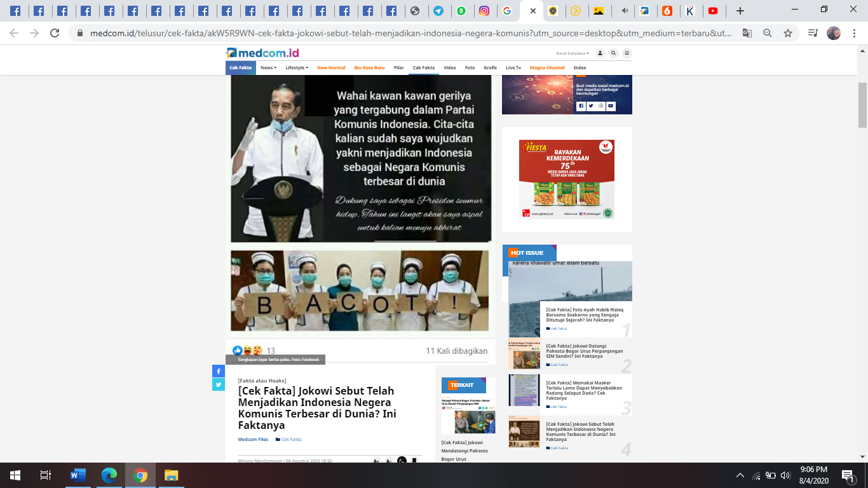Viewport: 868px width, 488px height.
Task: Click the Facebook reactions count 13
Action: 271,351
